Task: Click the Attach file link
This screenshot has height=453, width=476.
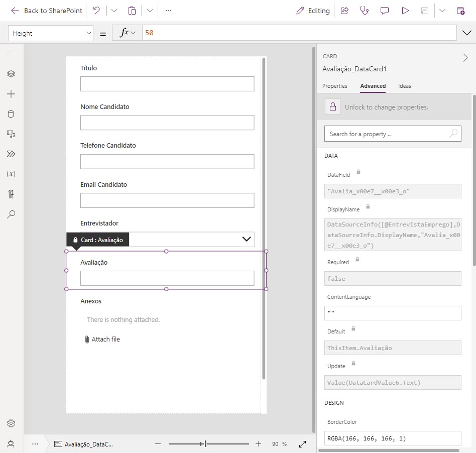Action: tap(102, 339)
